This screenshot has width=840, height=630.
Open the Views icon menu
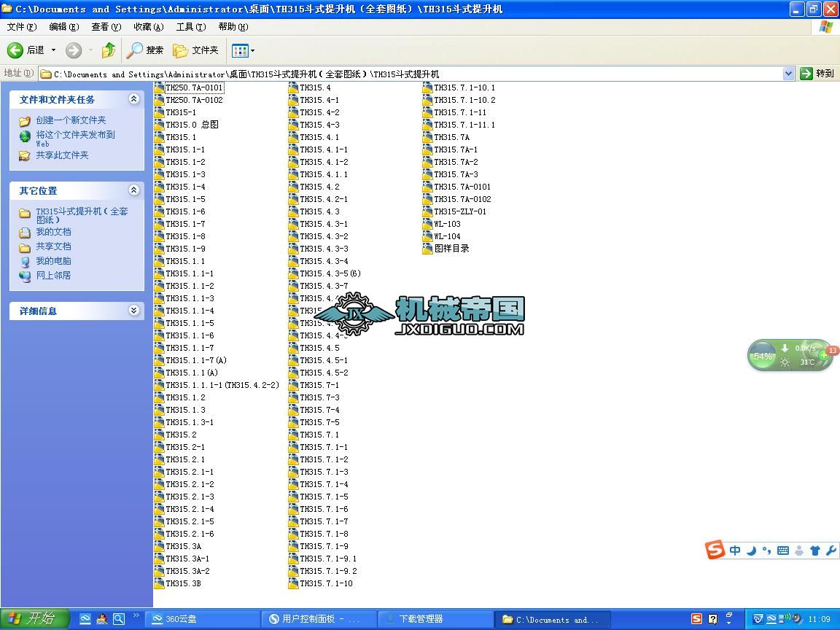(x=239, y=51)
